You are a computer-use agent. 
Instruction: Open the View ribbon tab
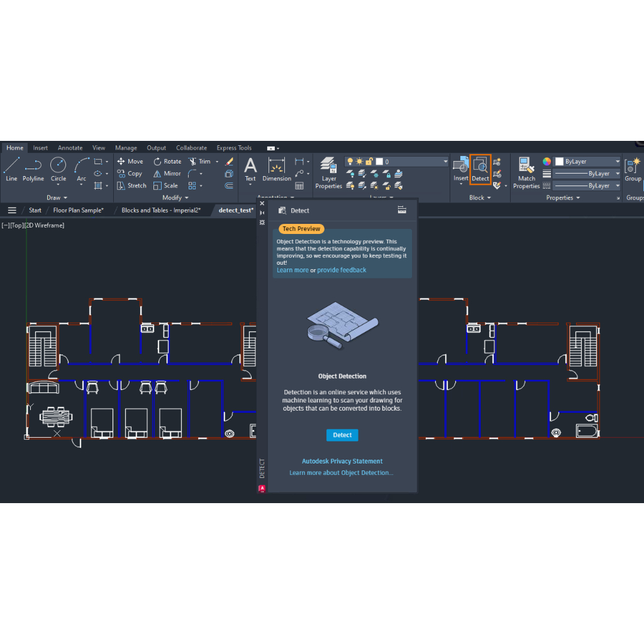point(99,148)
